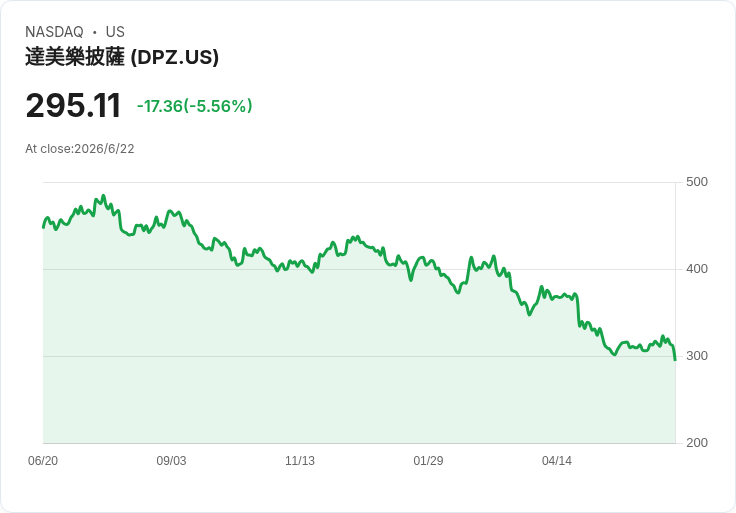Click the -17.36(-5.56%) change value
736x513 pixels.
pyautogui.click(x=194, y=106)
